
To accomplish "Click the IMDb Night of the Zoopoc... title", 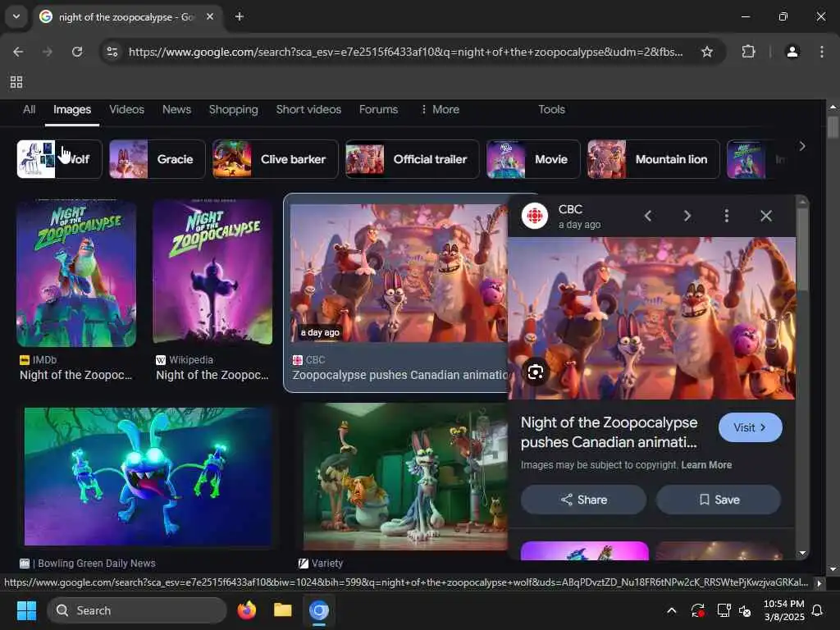I will point(75,375).
